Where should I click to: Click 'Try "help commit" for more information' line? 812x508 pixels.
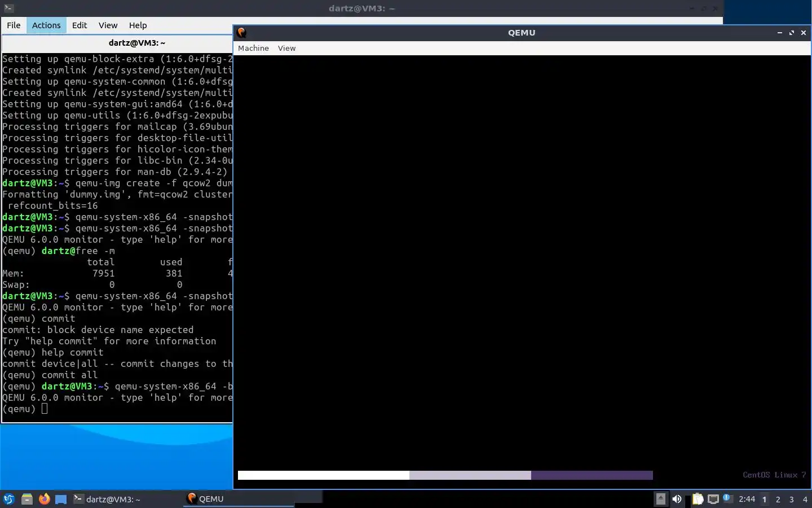(x=109, y=341)
